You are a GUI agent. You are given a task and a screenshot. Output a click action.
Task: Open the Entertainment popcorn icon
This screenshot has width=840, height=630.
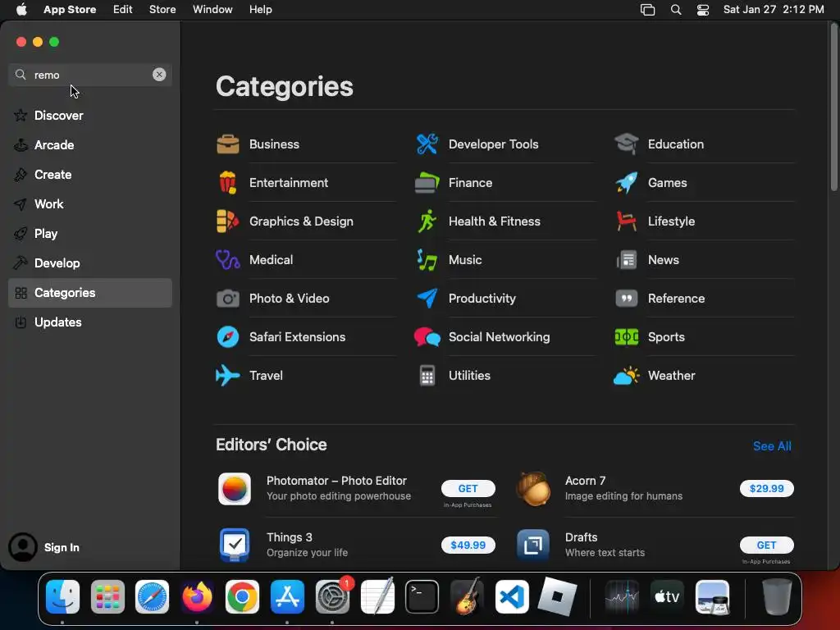[x=228, y=183]
